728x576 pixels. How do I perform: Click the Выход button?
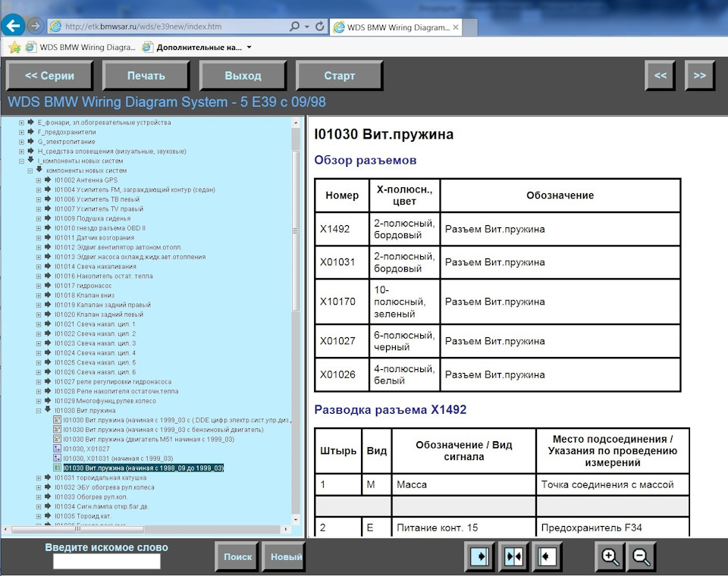pos(243,76)
